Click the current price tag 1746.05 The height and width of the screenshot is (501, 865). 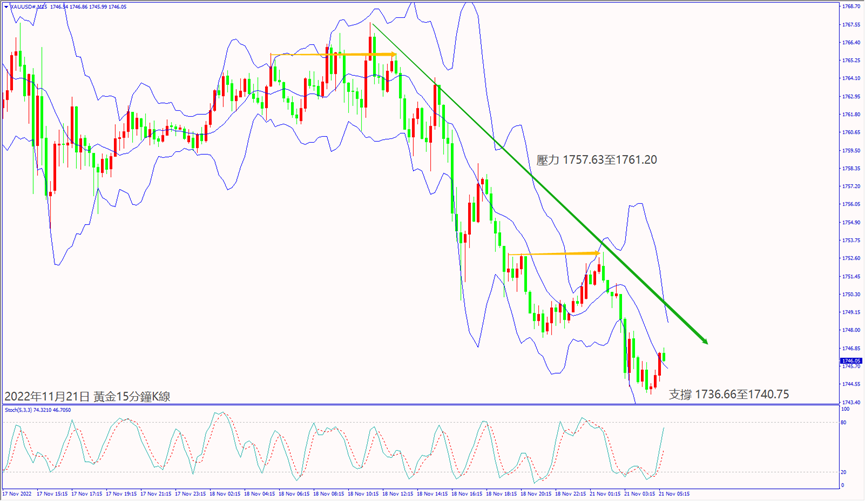click(x=851, y=360)
